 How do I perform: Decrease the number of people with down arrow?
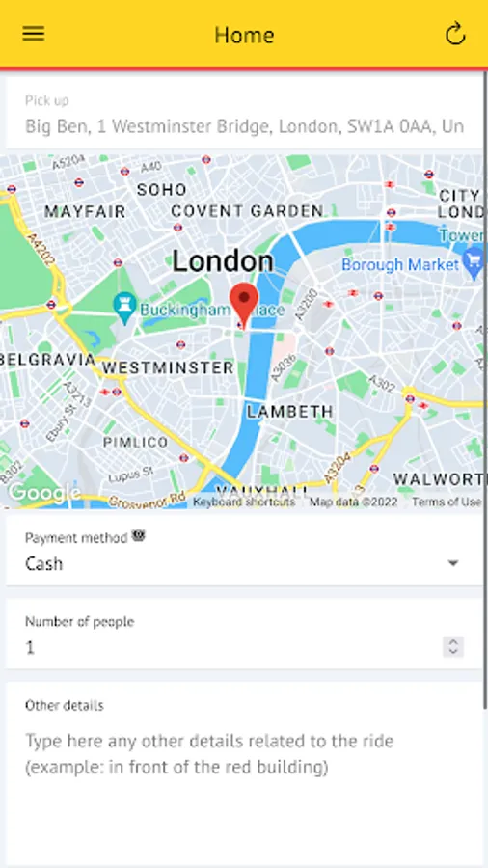pos(453,652)
